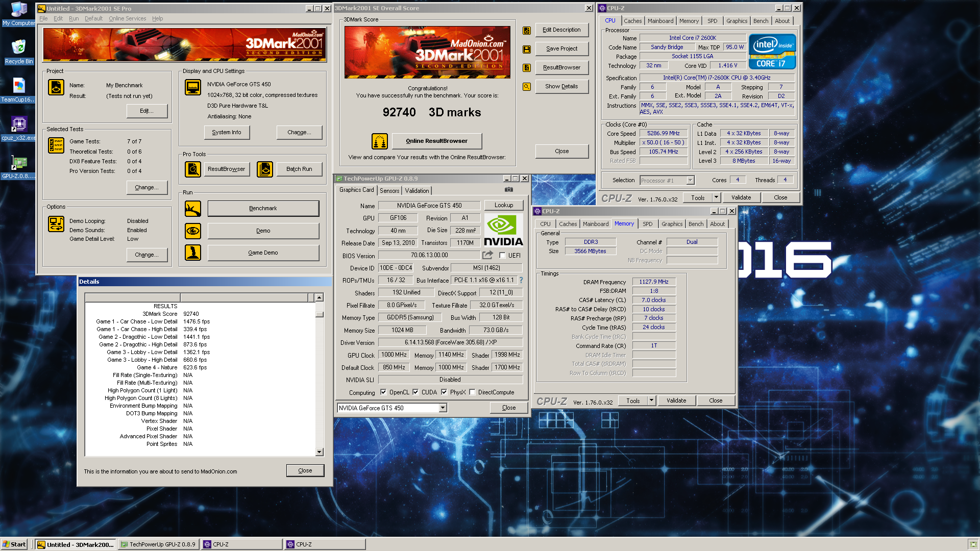
Task: Open the File menu in 3DMark2001
Action: coord(43,18)
